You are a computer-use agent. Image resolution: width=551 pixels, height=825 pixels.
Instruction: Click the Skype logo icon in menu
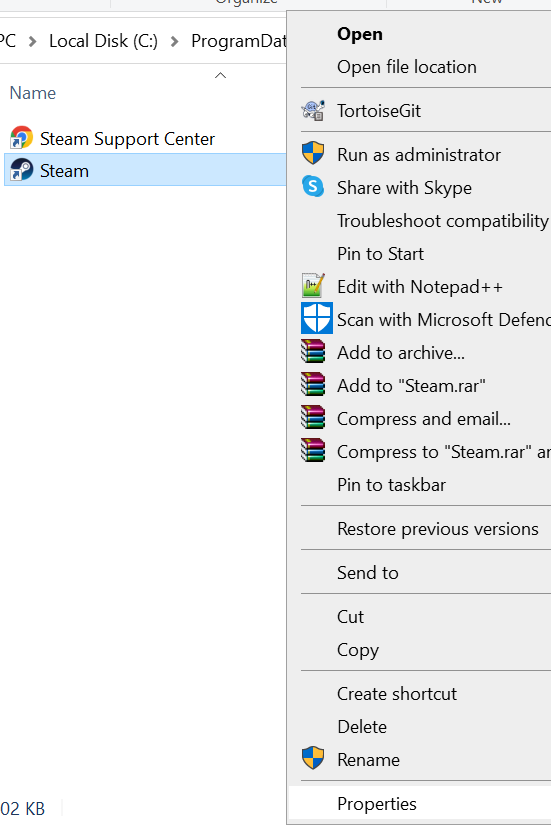313,187
